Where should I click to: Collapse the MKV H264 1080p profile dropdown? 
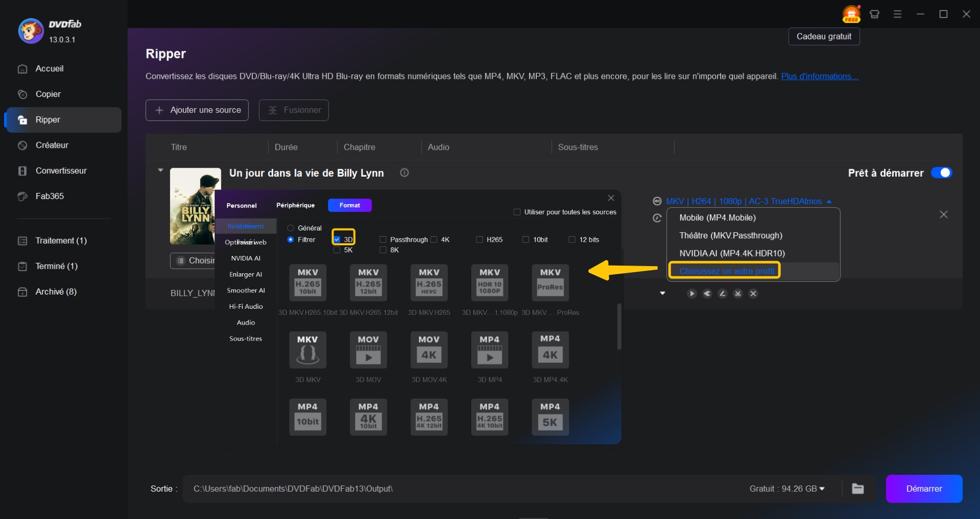point(829,202)
